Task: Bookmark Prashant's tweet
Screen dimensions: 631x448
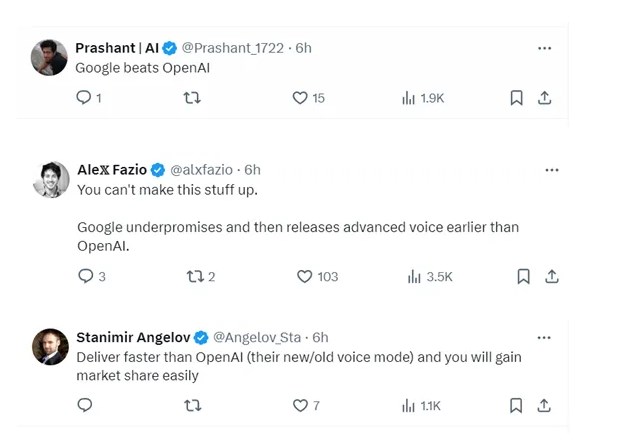Action: (x=517, y=98)
